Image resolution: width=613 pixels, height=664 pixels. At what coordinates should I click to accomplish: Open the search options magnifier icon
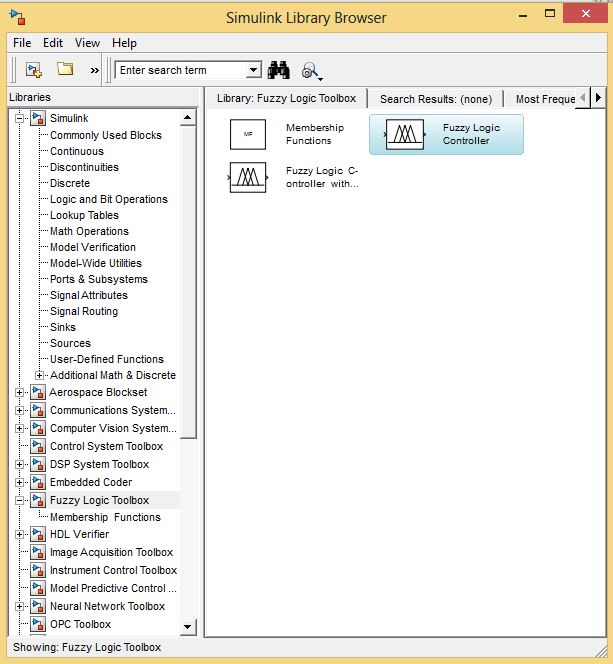(x=312, y=71)
